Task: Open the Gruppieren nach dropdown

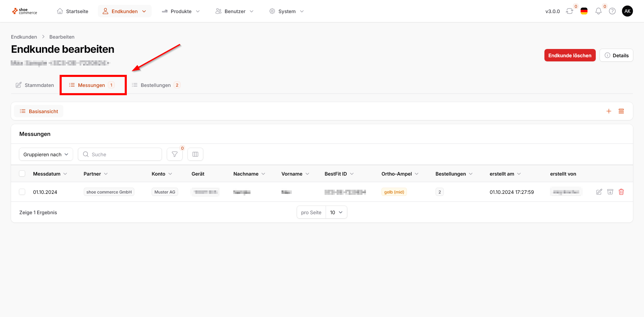Action: pyautogui.click(x=46, y=154)
